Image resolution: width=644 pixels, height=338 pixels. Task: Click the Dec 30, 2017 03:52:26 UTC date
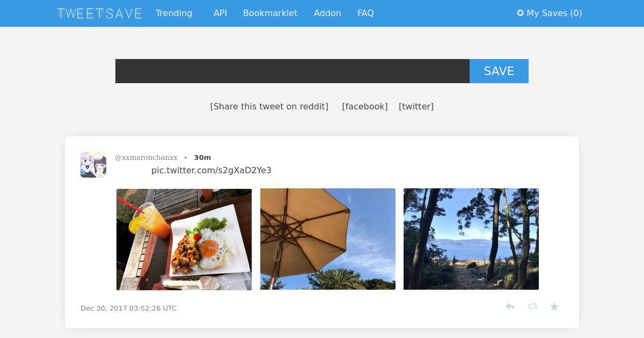[x=128, y=308]
